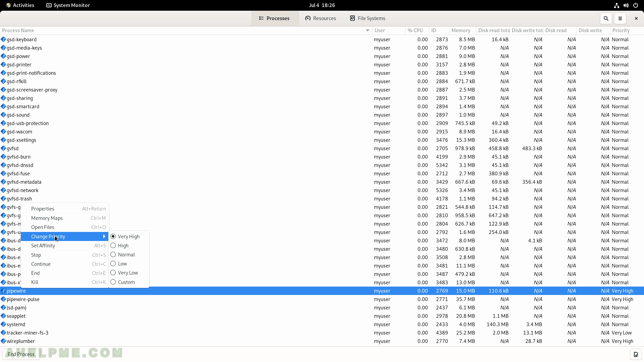Select the Low priority radio option
Viewport: 644px width, 362px height.
[x=113, y=263]
